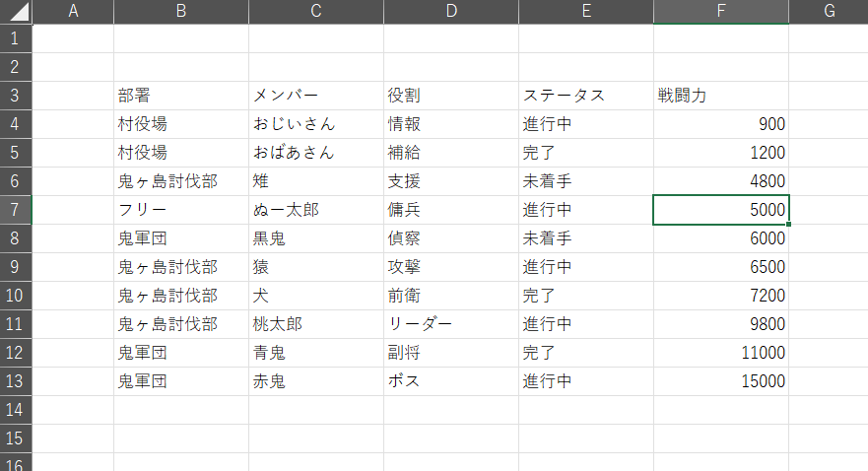Select column B header
This screenshot has height=471, width=868.
pyautogui.click(x=181, y=12)
